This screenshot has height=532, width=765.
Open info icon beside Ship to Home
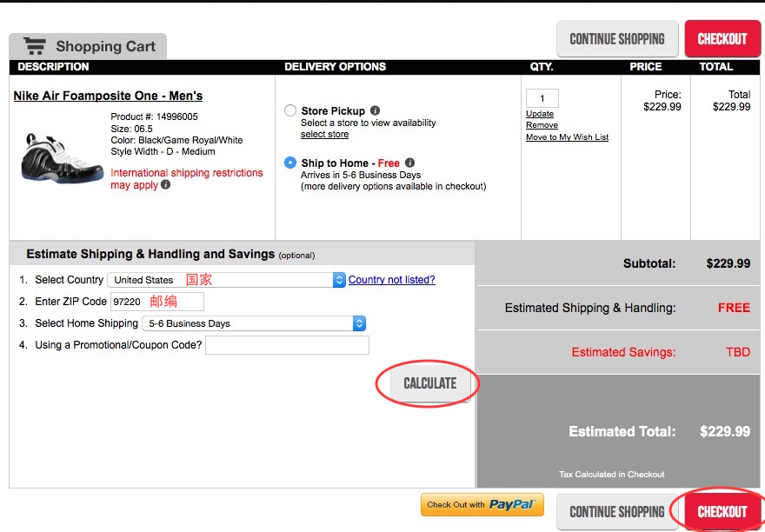409,163
